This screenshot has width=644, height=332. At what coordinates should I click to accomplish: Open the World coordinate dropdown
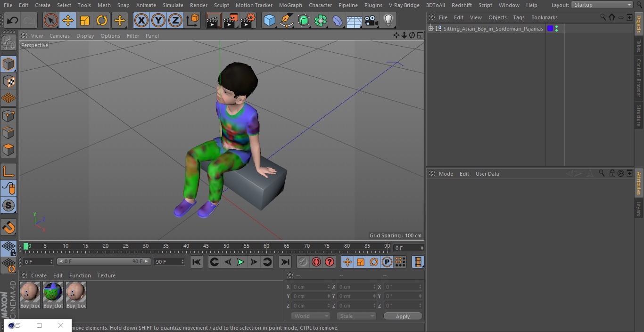point(311,316)
